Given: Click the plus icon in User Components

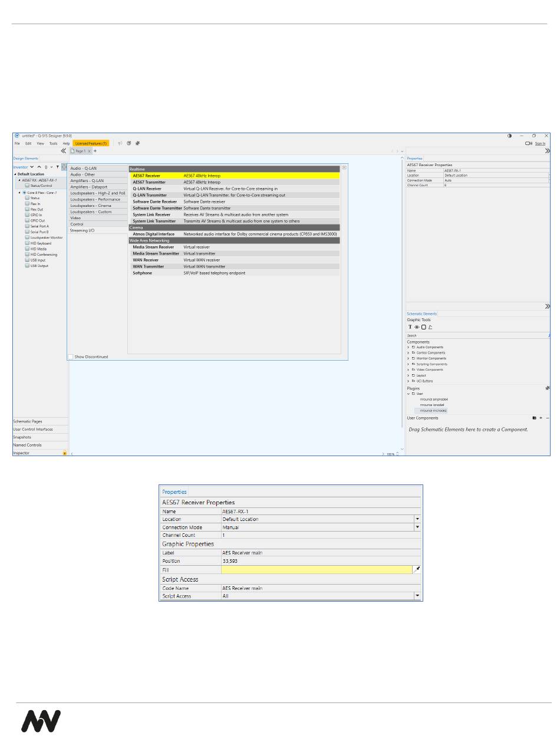Looking at the screenshot, I should coord(541,418).
